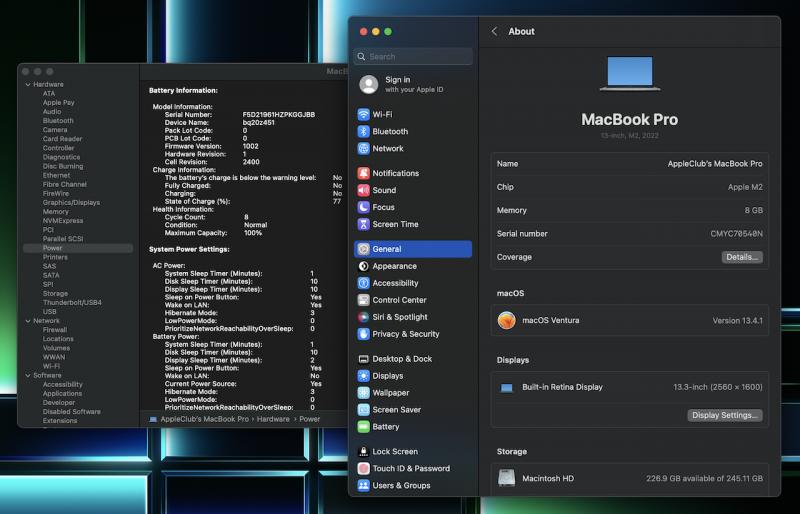
Task: Click Maximum Capacity 100% value
Action: (253, 233)
